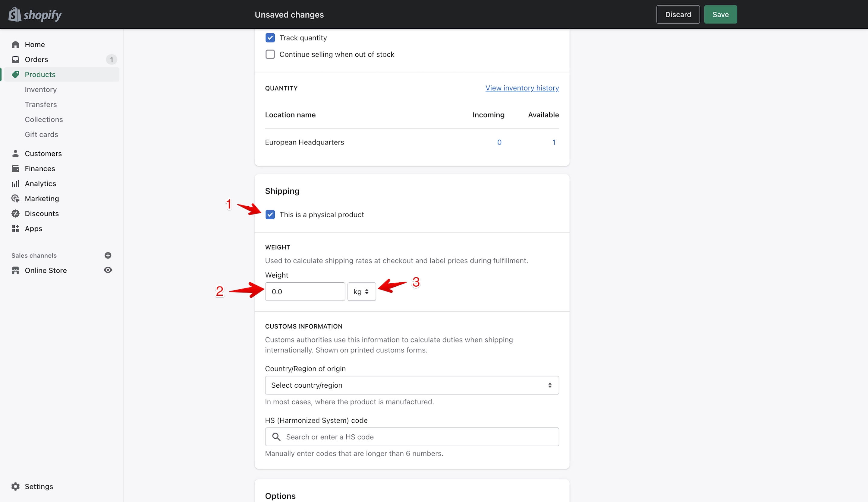Screen dimensions: 868x502
Task: Add a sales channel with plus icon
Action: coord(108,256)
